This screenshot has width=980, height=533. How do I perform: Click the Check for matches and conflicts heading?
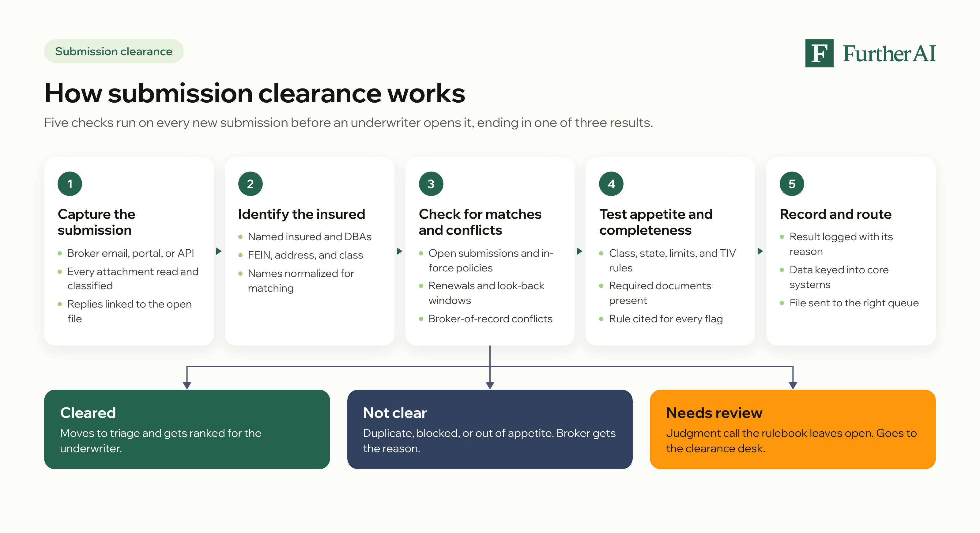click(x=480, y=222)
